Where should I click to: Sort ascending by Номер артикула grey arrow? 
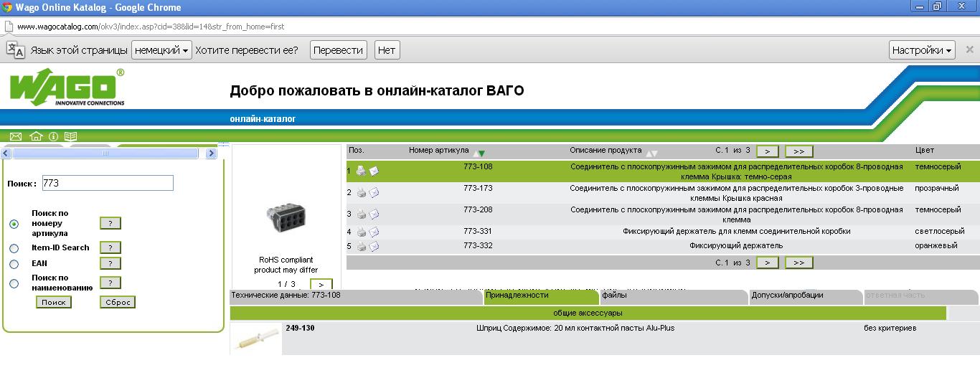(x=474, y=152)
